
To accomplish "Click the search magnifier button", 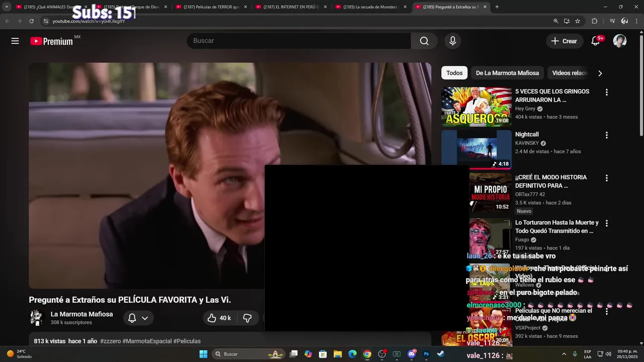I will coord(424,41).
